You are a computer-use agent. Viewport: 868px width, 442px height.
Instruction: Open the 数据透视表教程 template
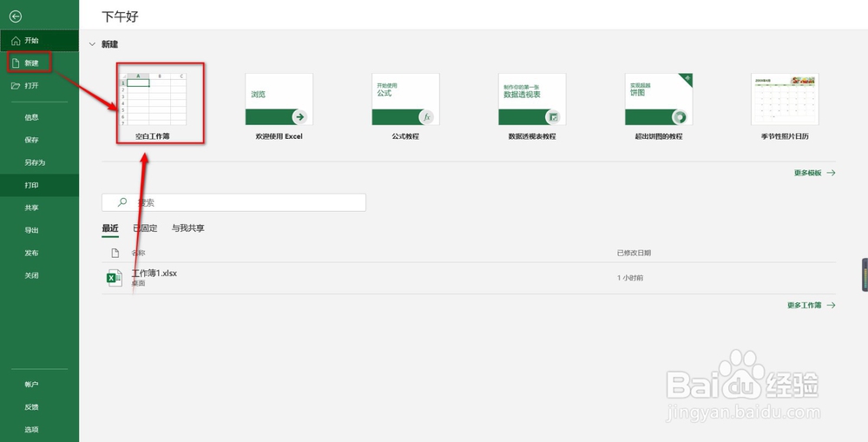[532, 106]
